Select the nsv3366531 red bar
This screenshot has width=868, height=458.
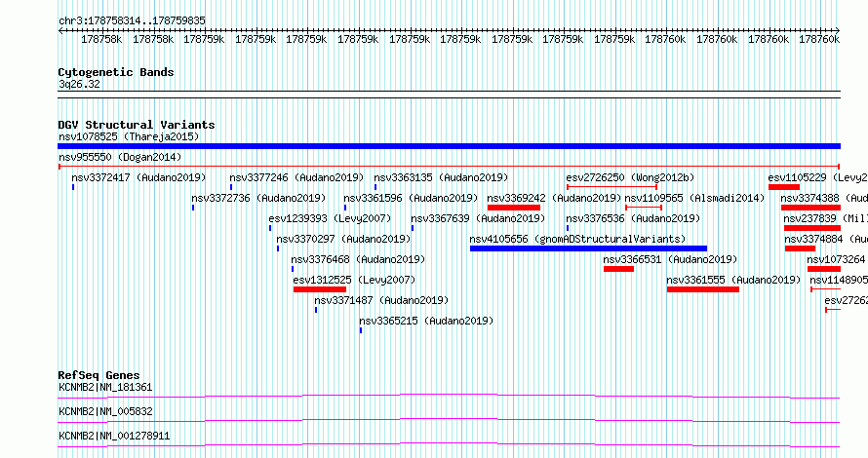click(x=618, y=269)
